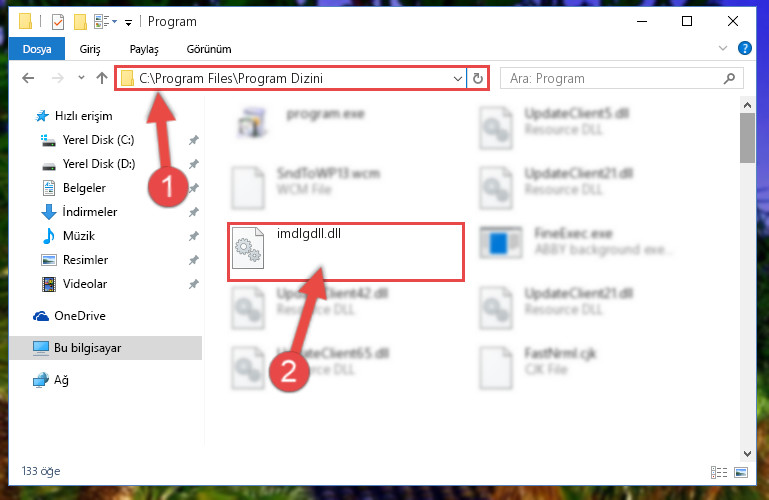Toggle pin next to Videolar
The height and width of the screenshot is (500, 769).
(194, 284)
